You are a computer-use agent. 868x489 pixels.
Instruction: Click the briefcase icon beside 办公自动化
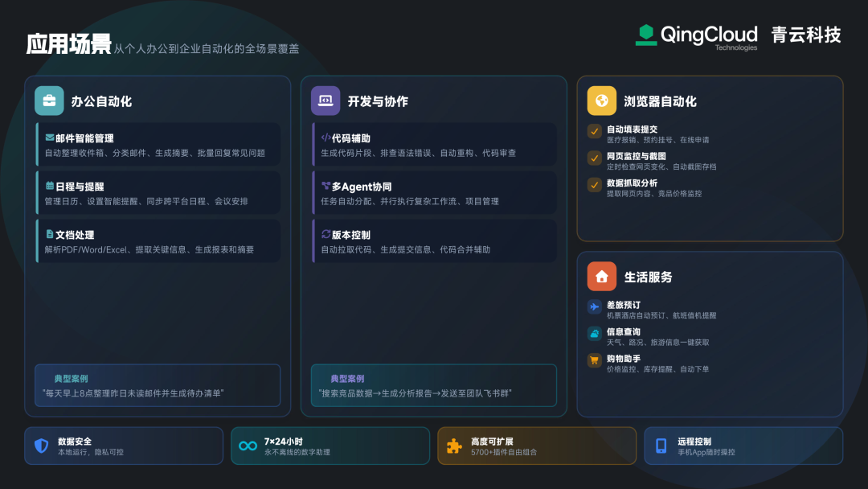(x=49, y=101)
